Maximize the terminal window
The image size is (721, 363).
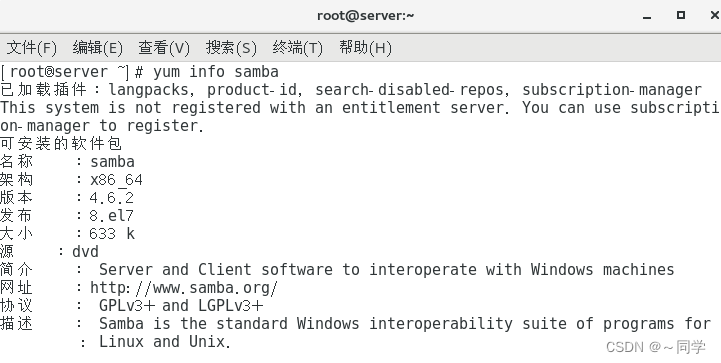pos(681,15)
